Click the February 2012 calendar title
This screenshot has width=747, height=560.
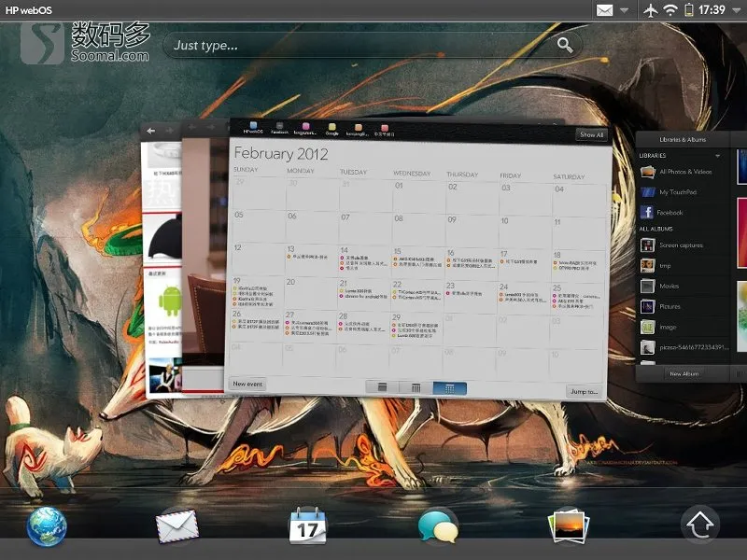coord(281,153)
